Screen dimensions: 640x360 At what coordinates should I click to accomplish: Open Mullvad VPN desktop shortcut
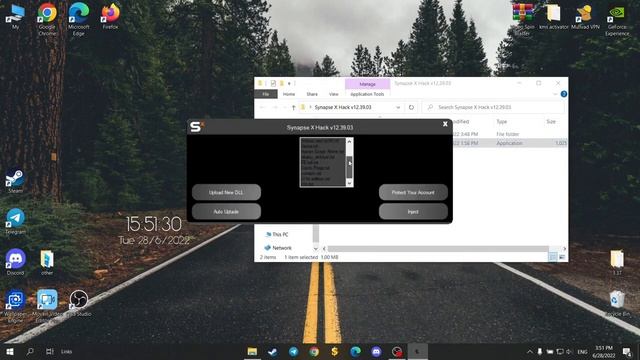[585, 16]
